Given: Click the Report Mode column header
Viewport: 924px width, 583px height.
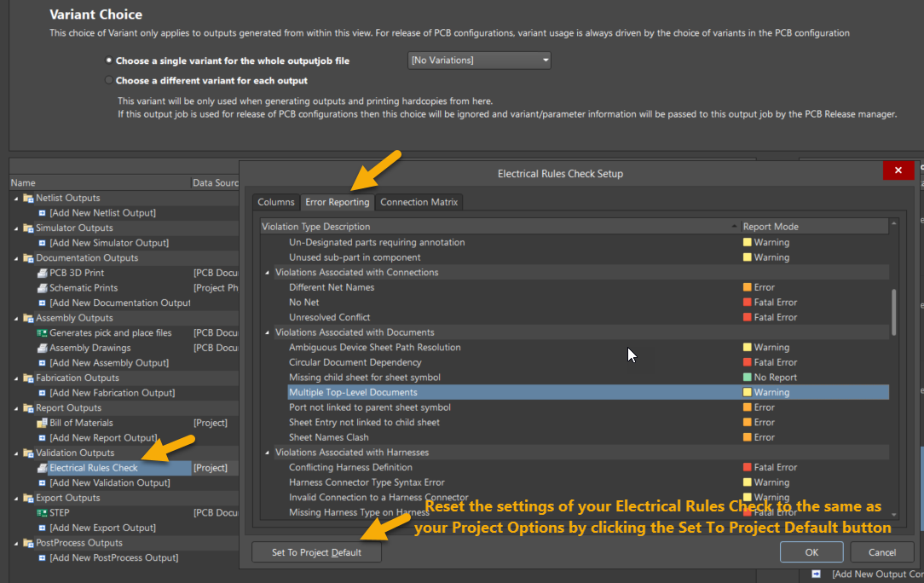Looking at the screenshot, I should tap(814, 227).
